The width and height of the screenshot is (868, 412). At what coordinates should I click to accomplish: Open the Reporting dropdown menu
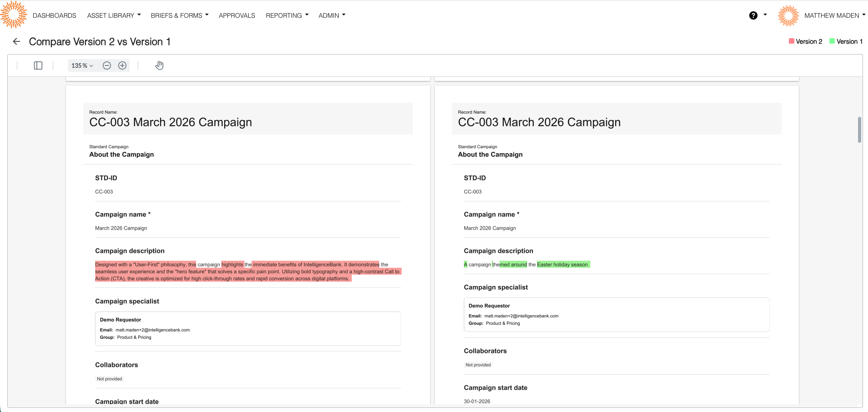(287, 15)
